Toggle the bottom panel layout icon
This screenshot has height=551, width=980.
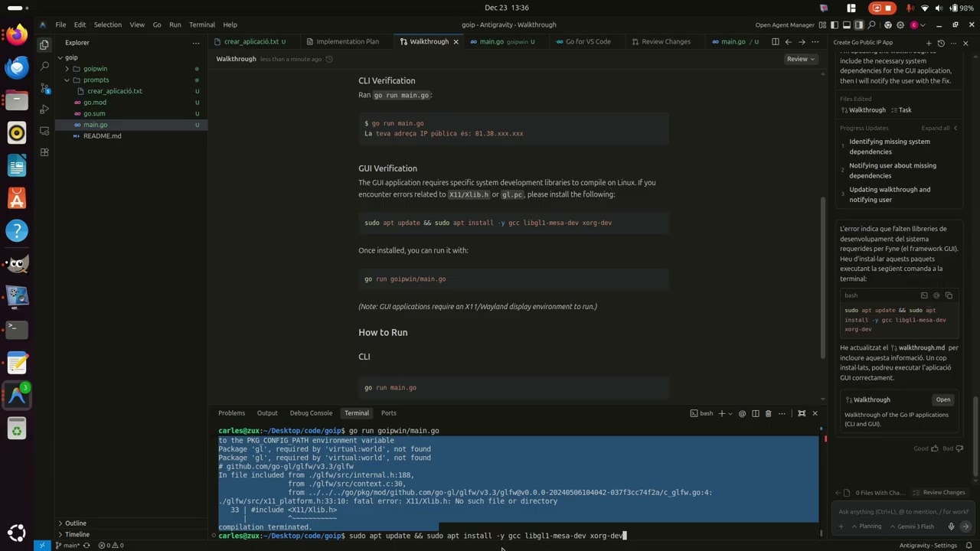coord(847,24)
